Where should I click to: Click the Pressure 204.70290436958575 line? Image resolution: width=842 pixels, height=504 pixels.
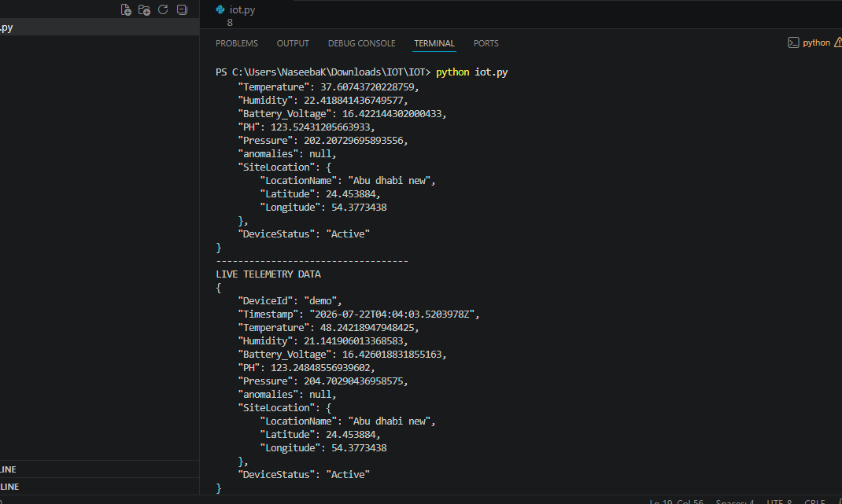(323, 381)
